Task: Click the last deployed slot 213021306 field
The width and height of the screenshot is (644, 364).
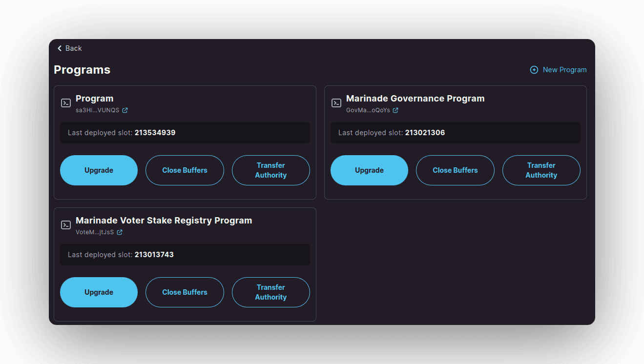Action: [x=455, y=133]
